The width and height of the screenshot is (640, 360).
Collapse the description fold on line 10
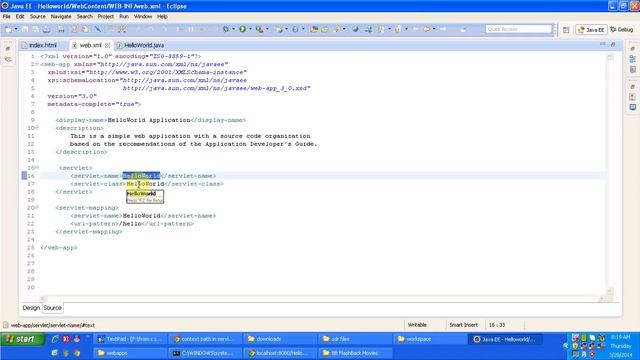pyautogui.click(x=37, y=128)
